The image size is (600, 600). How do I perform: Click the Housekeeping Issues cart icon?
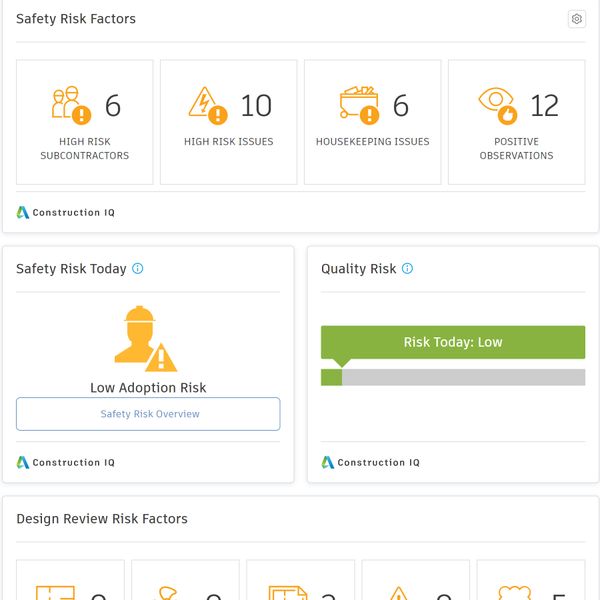point(360,105)
